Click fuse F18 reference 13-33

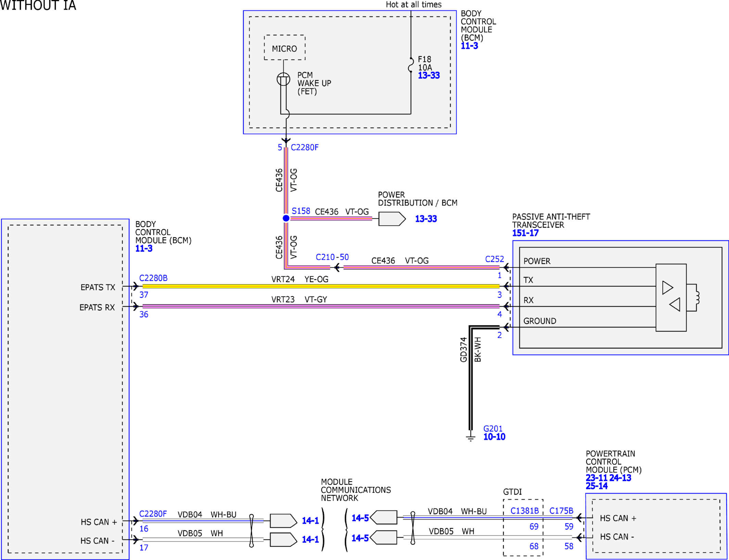(429, 75)
